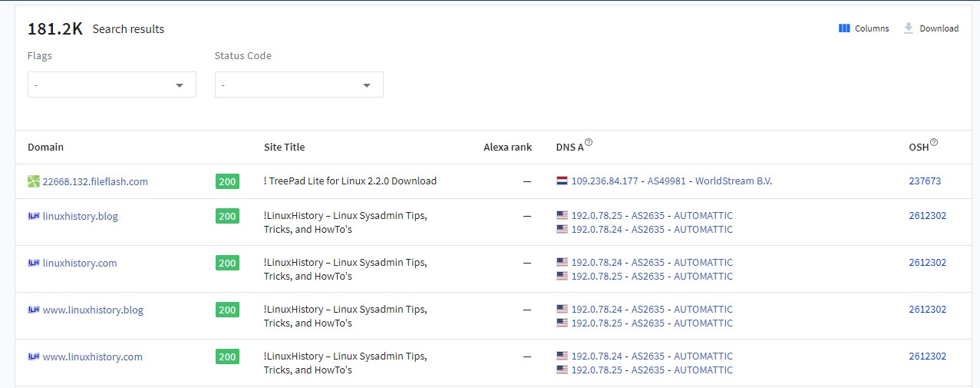The height and width of the screenshot is (388, 980).
Task: Sort by the Domain column header
Action: coord(45,147)
